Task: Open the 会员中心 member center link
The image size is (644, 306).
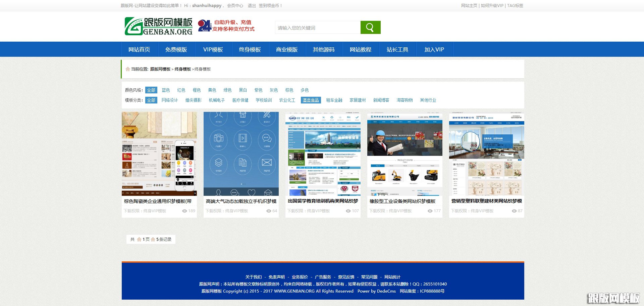Action: pyautogui.click(x=234, y=6)
